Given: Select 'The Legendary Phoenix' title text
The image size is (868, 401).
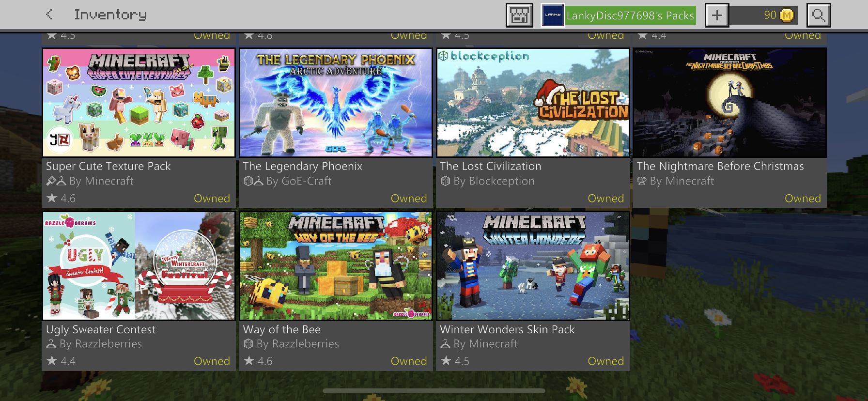Looking at the screenshot, I should pyautogui.click(x=303, y=166).
